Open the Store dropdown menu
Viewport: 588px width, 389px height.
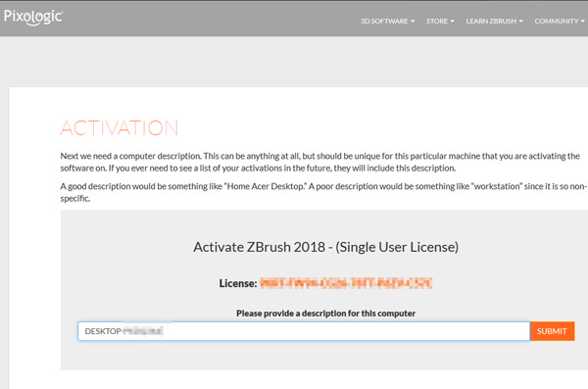[440, 21]
